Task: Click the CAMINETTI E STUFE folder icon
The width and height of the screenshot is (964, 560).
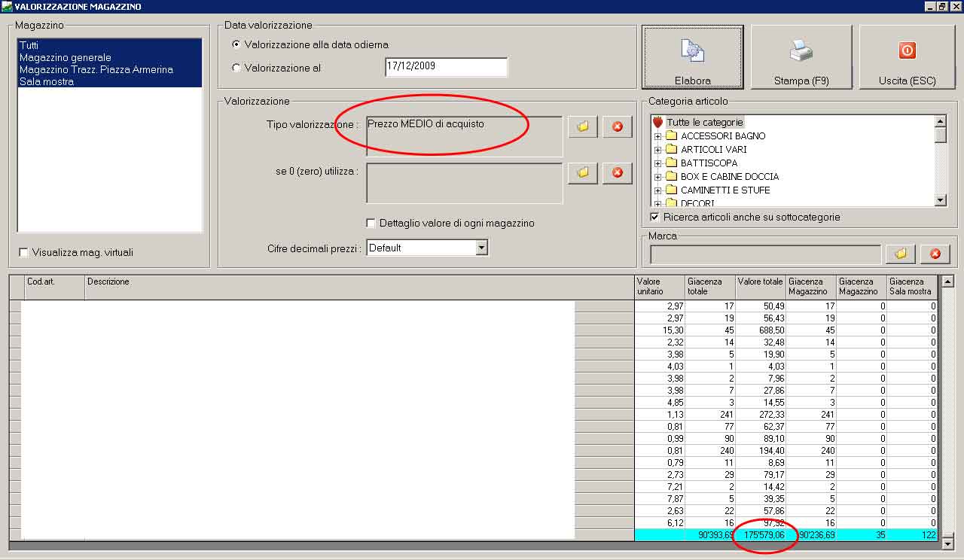Action: (x=672, y=190)
